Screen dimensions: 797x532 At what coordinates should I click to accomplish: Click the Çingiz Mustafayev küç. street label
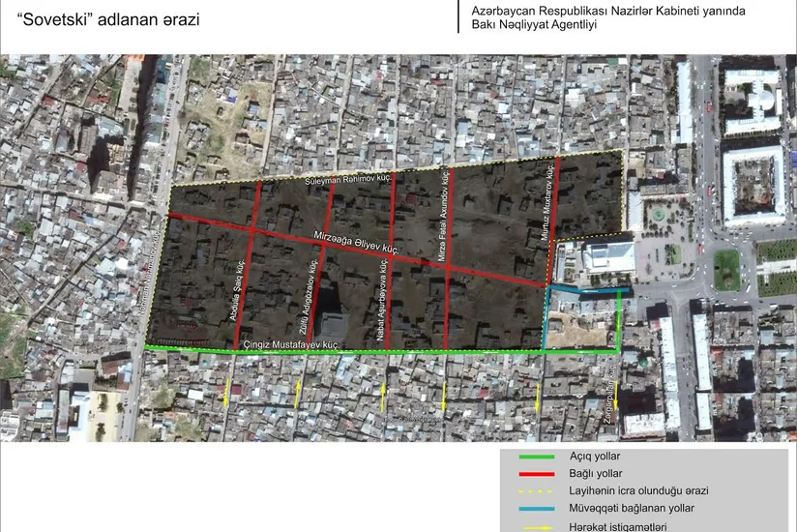(291, 344)
